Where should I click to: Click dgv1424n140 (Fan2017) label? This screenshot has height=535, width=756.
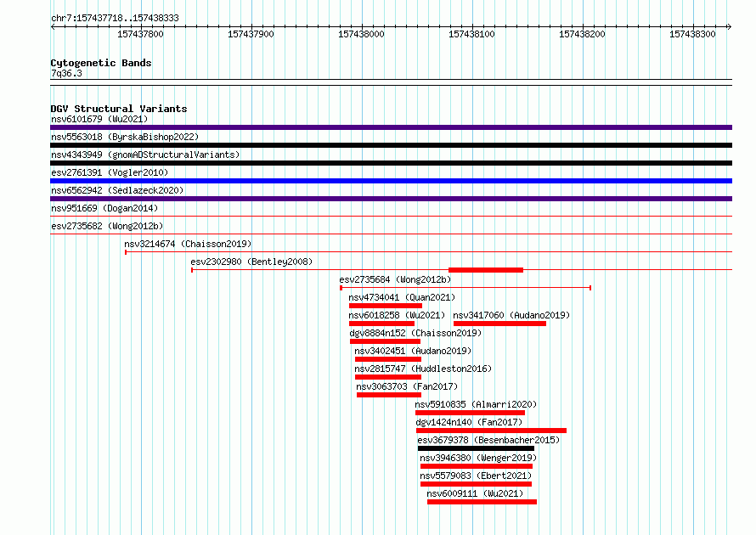click(x=469, y=422)
